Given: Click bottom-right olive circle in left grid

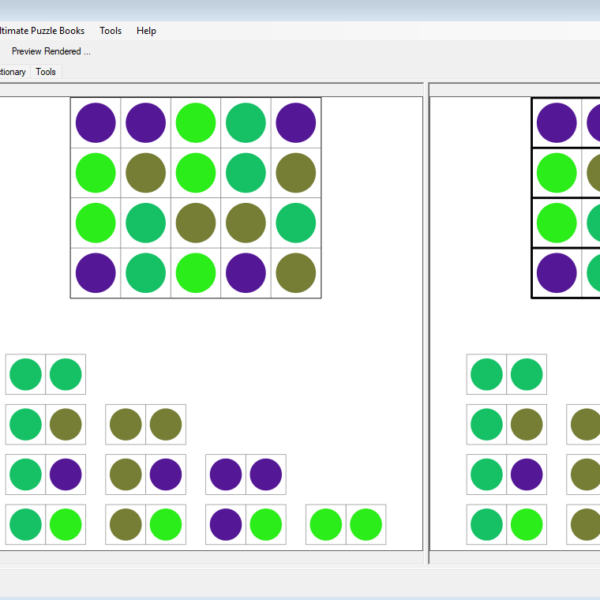Looking at the screenshot, I should point(296,272).
